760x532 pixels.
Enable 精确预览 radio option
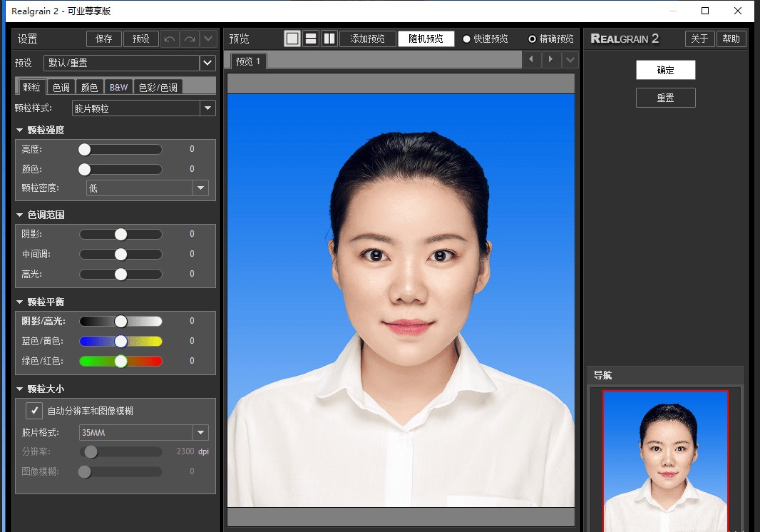[550, 39]
